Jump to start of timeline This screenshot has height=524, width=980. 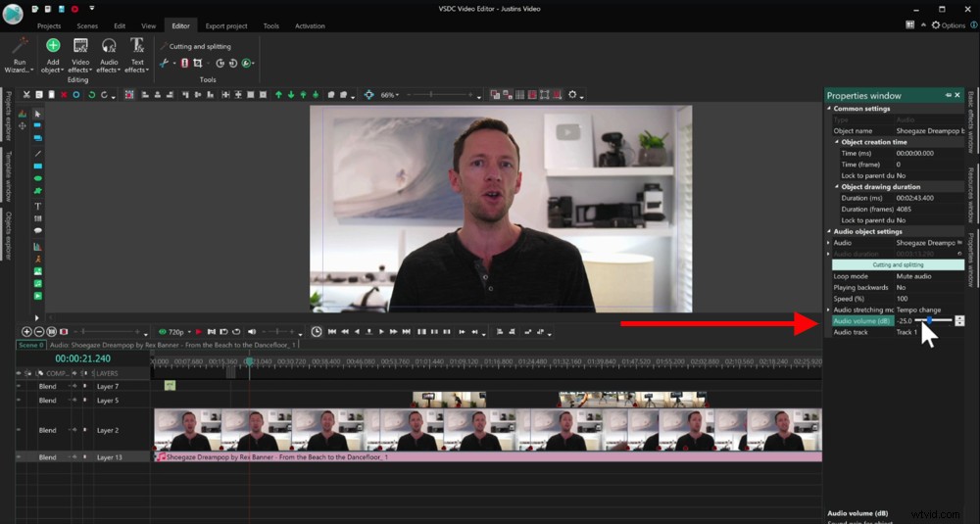pos(332,332)
